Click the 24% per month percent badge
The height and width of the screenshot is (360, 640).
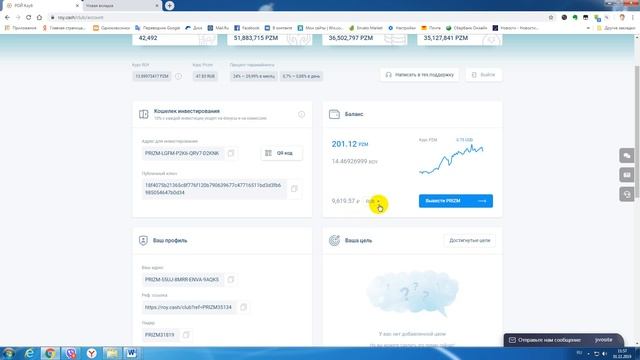pyautogui.click(x=254, y=76)
